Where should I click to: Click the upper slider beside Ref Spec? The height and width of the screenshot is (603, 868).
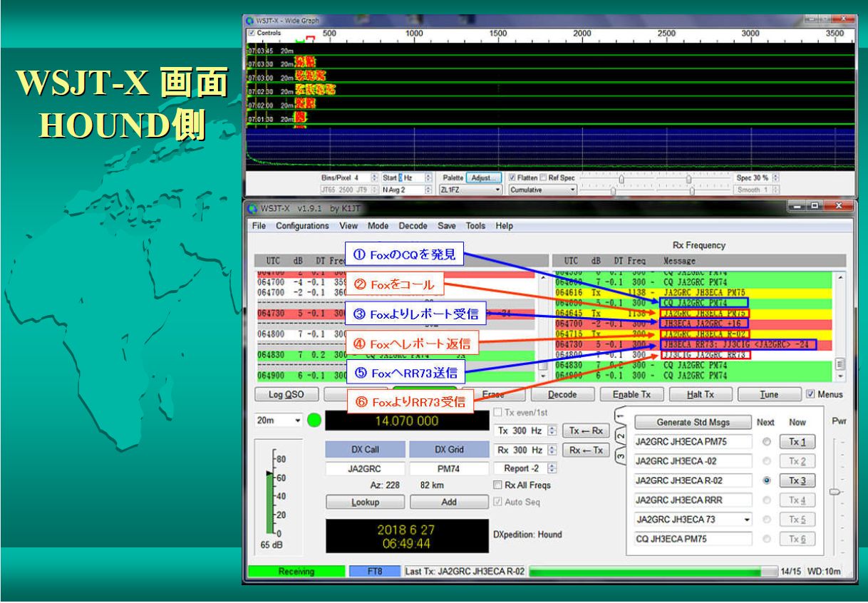click(x=621, y=179)
